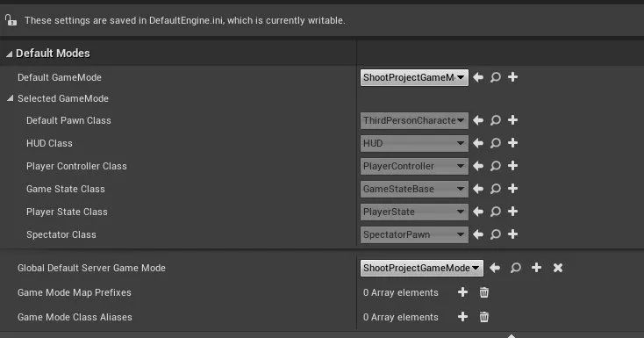Browse to Player State Class asset

[496, 212]
